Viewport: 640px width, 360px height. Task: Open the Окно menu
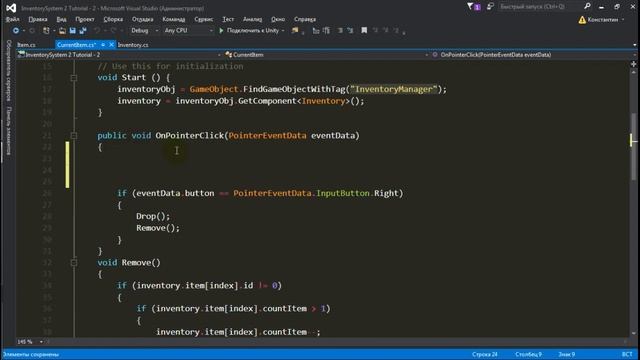pyautogui.click(x=278, y=19)
